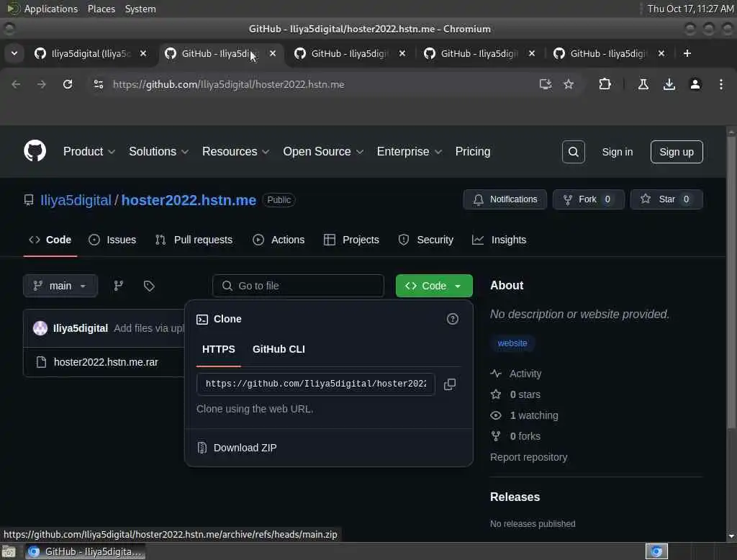Viewport: 737px width, 560px height.
Task: Click the browser address bar URL
Action: point(228,84)
